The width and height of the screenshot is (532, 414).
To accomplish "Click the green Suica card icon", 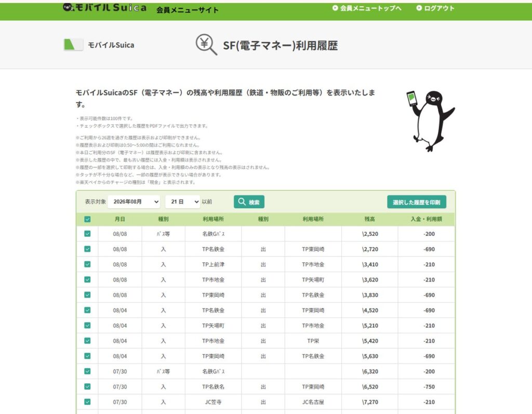I will click(x=73, y=45).
